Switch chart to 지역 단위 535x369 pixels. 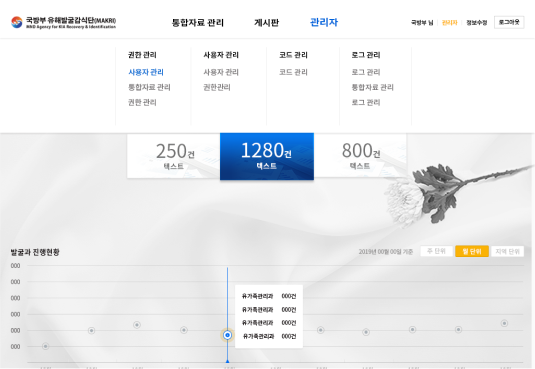(x=507, y=251)
